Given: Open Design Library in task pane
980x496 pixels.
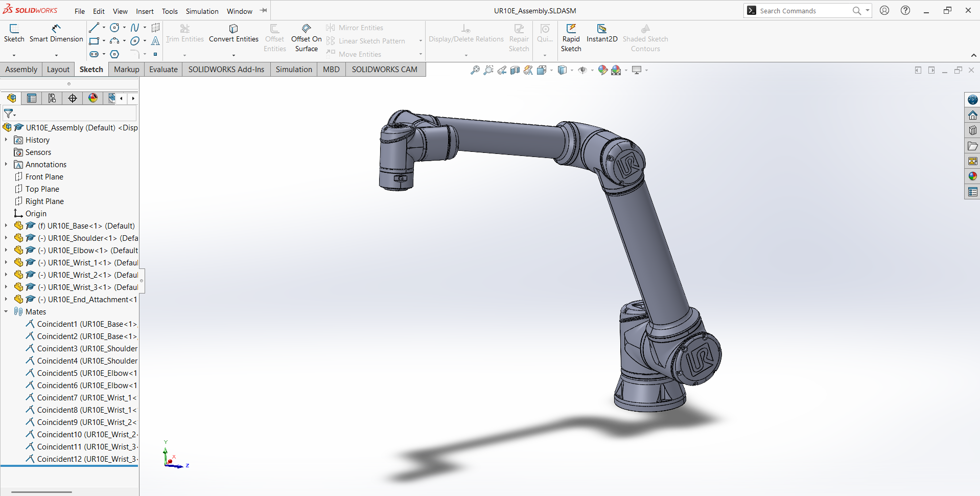Looking at the screenshot, I should click(973, 130).
